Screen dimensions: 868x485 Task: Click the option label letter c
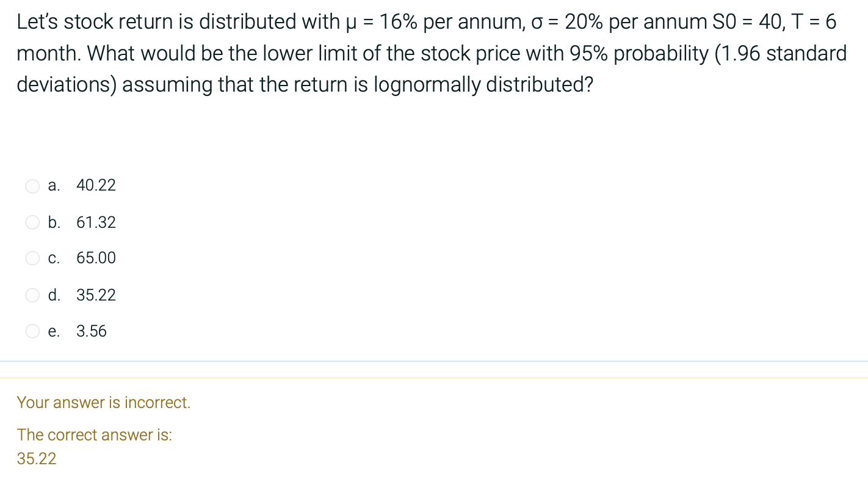pyautogui.click(x=53, y=258)
